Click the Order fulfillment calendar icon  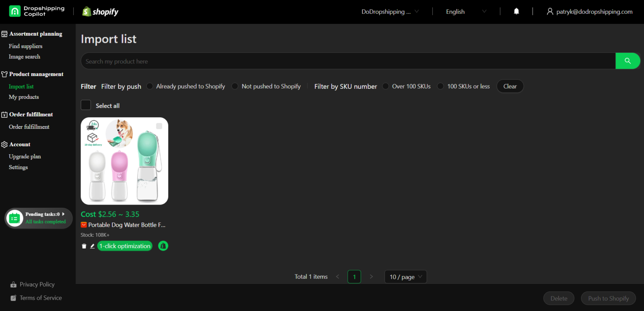click(4, 114)
